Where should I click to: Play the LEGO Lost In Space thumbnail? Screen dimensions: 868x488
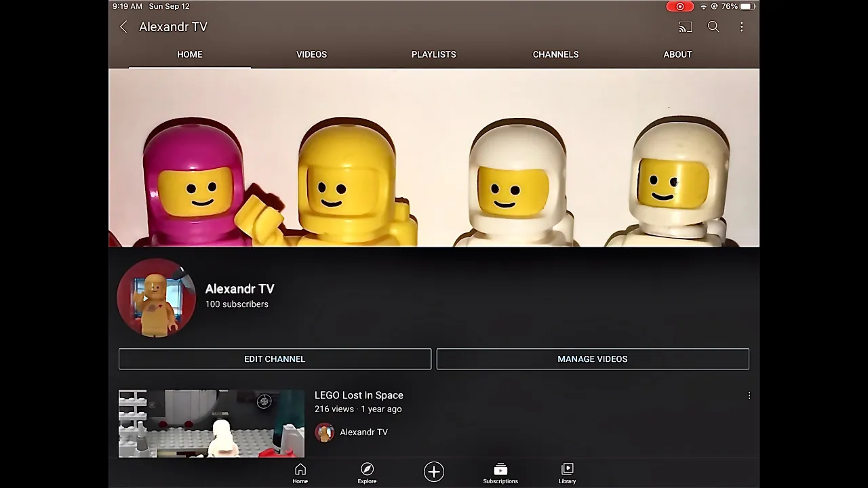[x=212, y=424]
